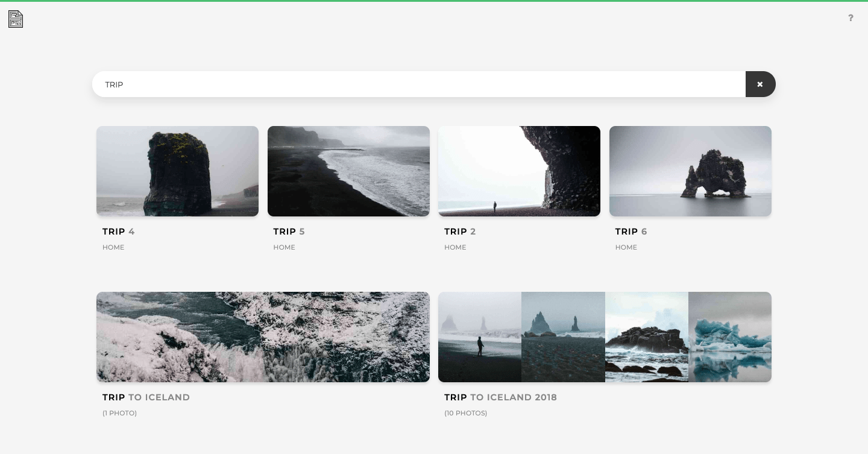The image size is (868, 454).
Task: Click the Trip to Iceland album title
Action: (146, 397)
